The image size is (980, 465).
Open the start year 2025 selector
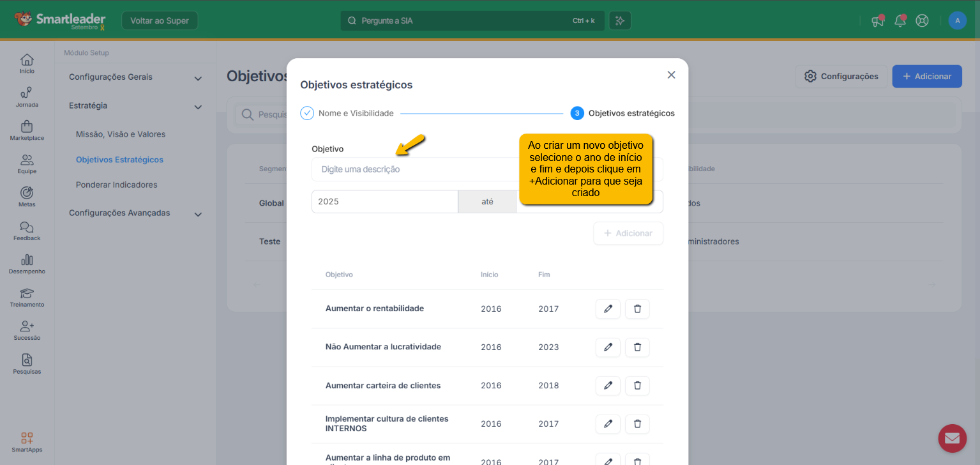(x=384, y=202)
